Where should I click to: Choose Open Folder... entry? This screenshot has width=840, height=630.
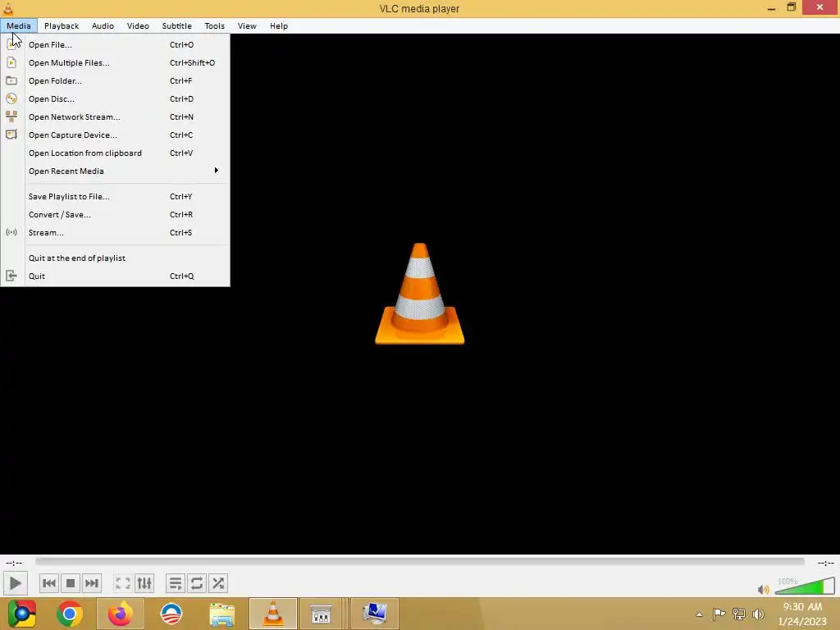tap(115, 81)
